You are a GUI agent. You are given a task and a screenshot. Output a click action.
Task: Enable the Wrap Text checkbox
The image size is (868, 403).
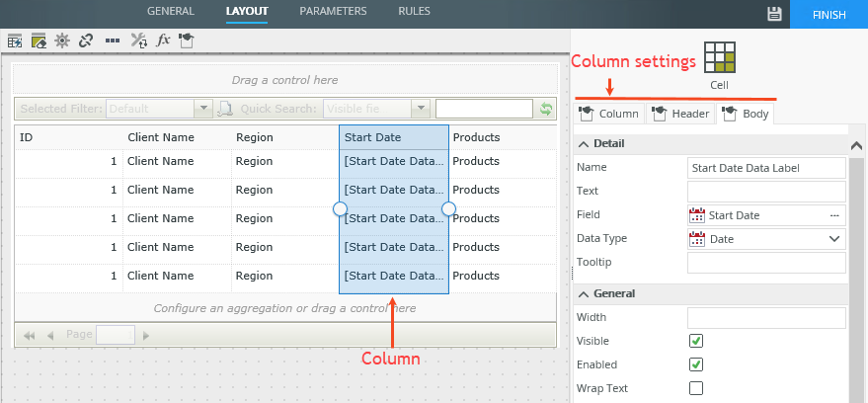696,388
